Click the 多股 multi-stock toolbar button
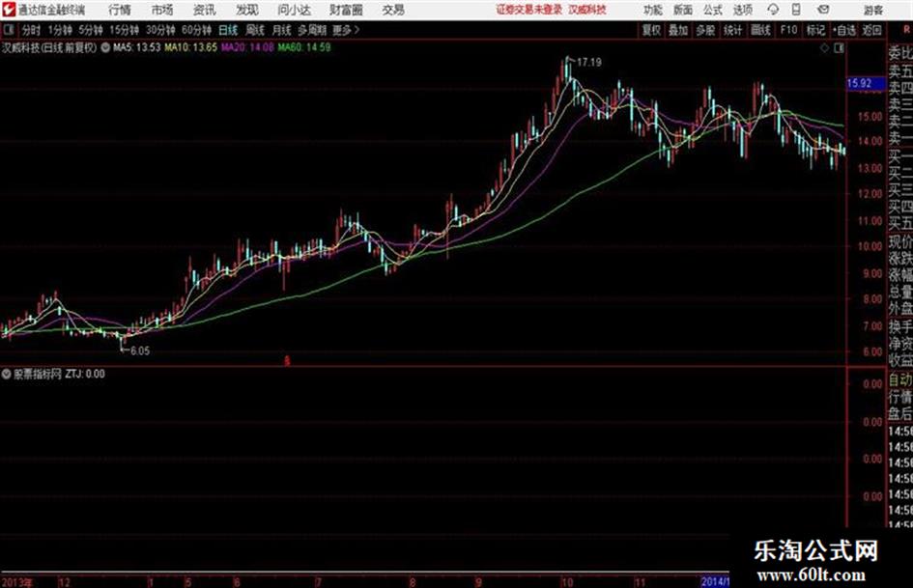 point(705,30)
